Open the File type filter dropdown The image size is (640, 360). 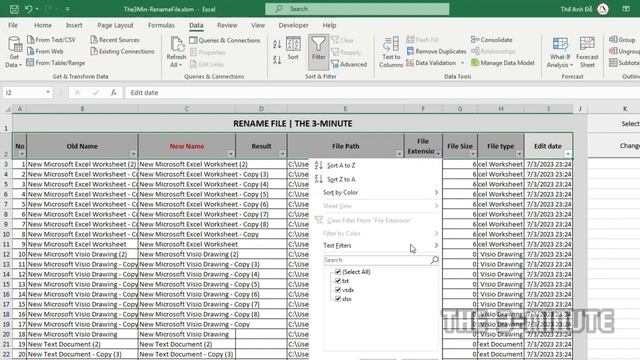coord(519,154)
